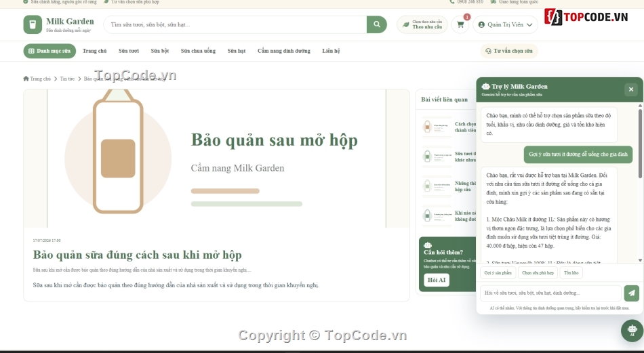Open related article thumbnail Cách chọn
This screenshot has height=353, width=644.
437,127
